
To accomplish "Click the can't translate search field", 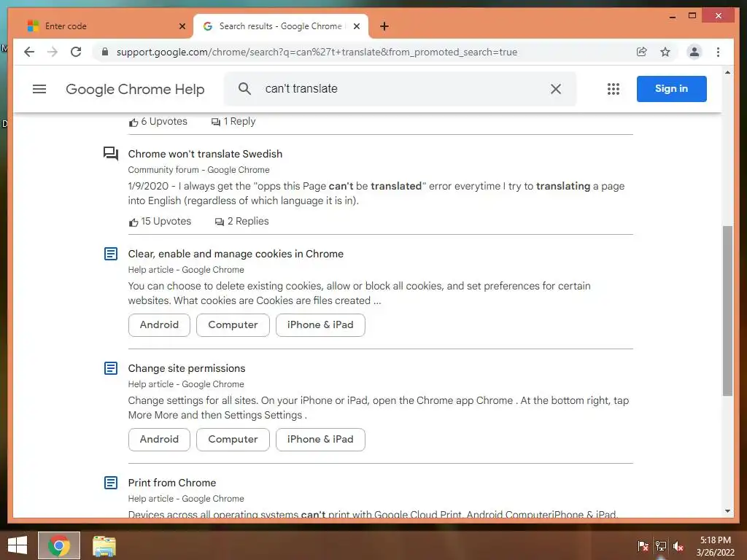I will [x=400, y=88].
